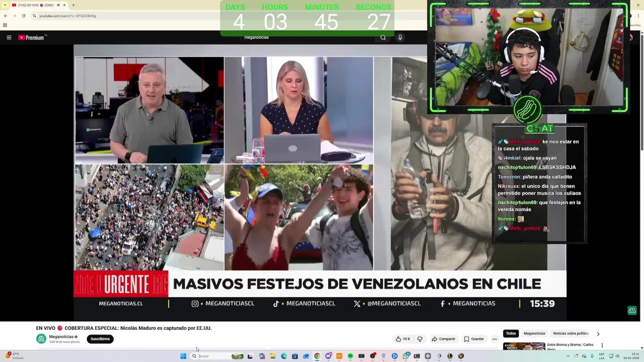Expand hidden system tray icons chevron
Image resolution: width=644 pixels, height=362 pixels.
(568, 356)
